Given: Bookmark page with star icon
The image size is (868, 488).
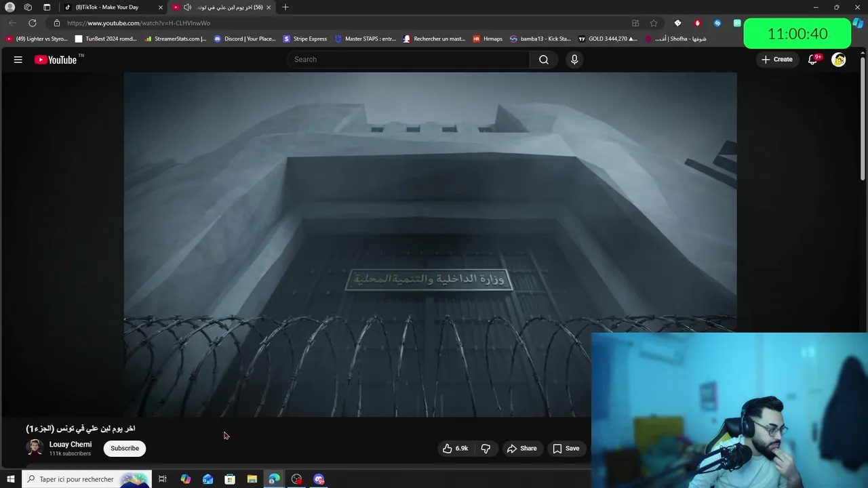Looking at the screenshot, I should point(654,23).
